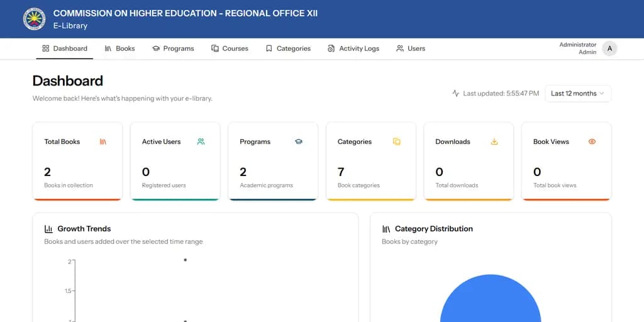Switch to the Programs tab
644x322 pixels.
point(173,48)
